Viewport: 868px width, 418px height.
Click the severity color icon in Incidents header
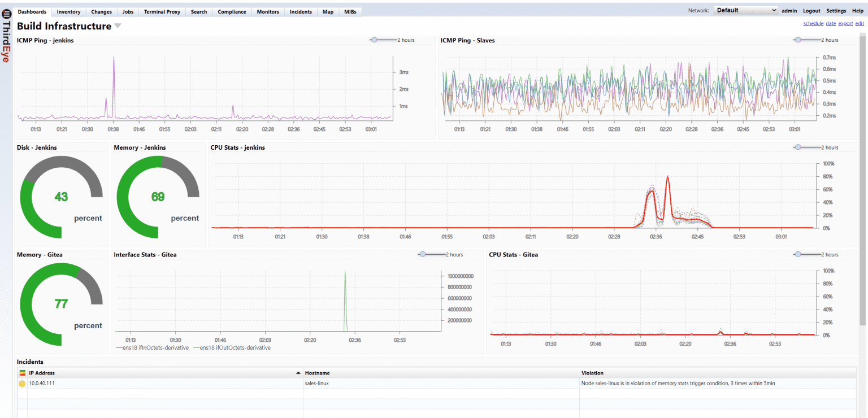[22, 373]
